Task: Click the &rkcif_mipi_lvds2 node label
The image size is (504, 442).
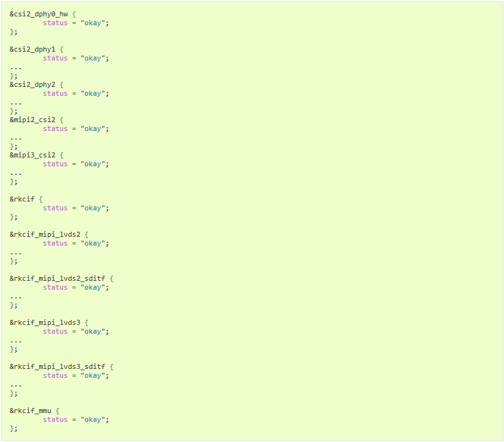Action: tap(45, 234)
